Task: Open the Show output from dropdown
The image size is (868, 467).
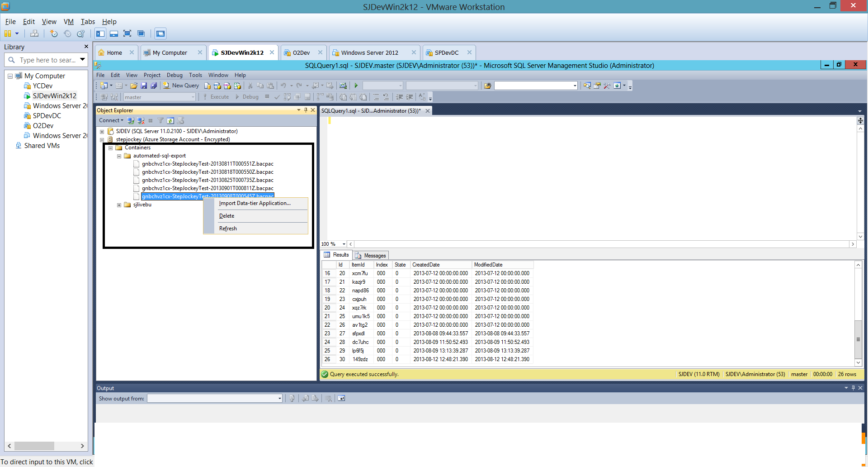Action: pyautogui.click(x=279, y=398)
